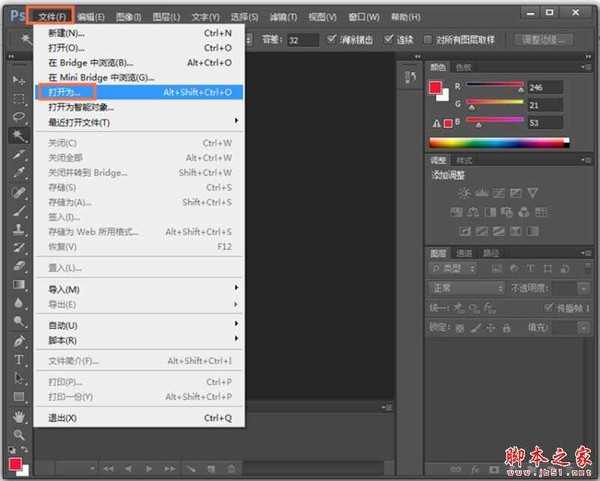Toggle the 消除锯齿 anti-alias checkbox

coord(332,40)
